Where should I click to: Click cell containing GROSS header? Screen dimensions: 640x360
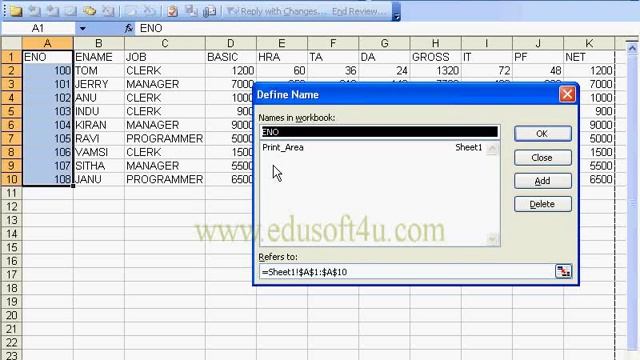pyautogui.click(x=436, y=57)
